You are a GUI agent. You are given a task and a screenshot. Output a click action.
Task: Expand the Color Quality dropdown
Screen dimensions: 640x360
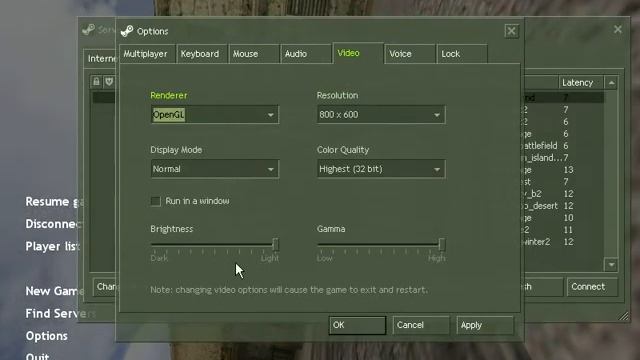coord(381,169)
